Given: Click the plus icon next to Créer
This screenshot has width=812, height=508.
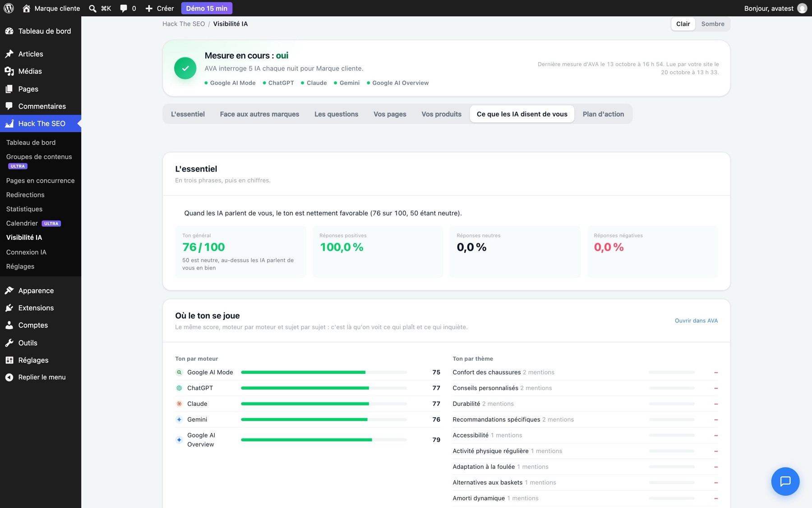Looking at the screenshot, I should pyautogui.click(x=149, y=8).
